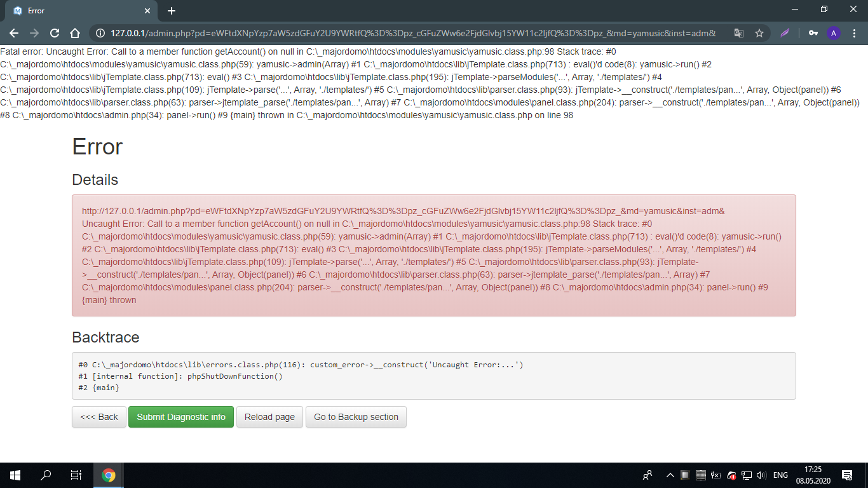Go back using the browser back arrow
868x488 pixels.
coord(14,33)
